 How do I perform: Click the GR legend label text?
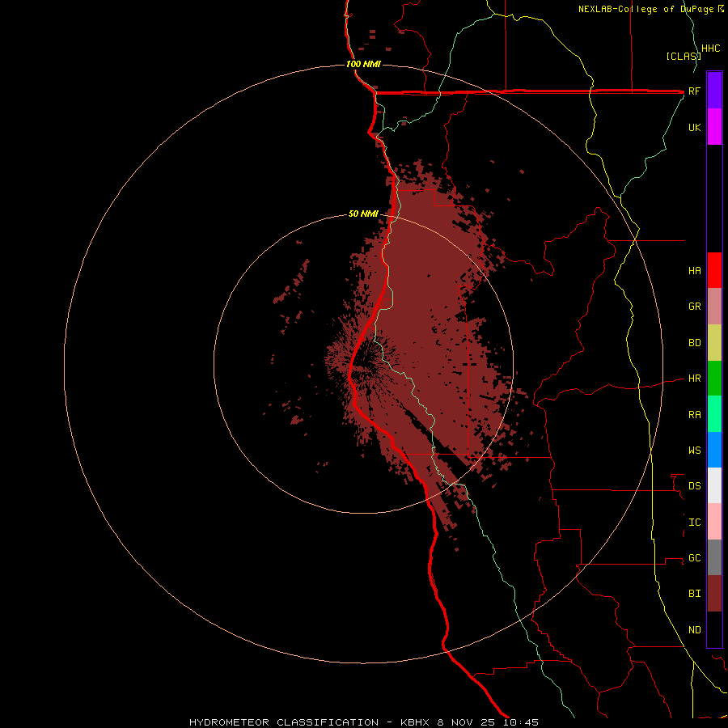[x=695, y=307]
